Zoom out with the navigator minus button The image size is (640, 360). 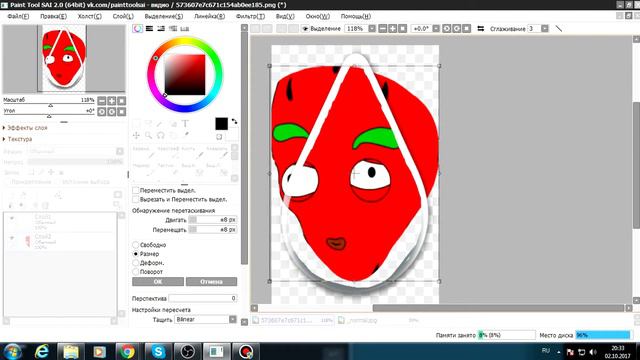(102, 101)
